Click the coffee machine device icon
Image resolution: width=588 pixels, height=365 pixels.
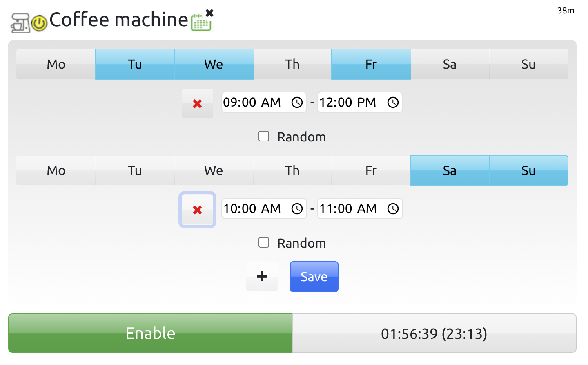(20, 22)
